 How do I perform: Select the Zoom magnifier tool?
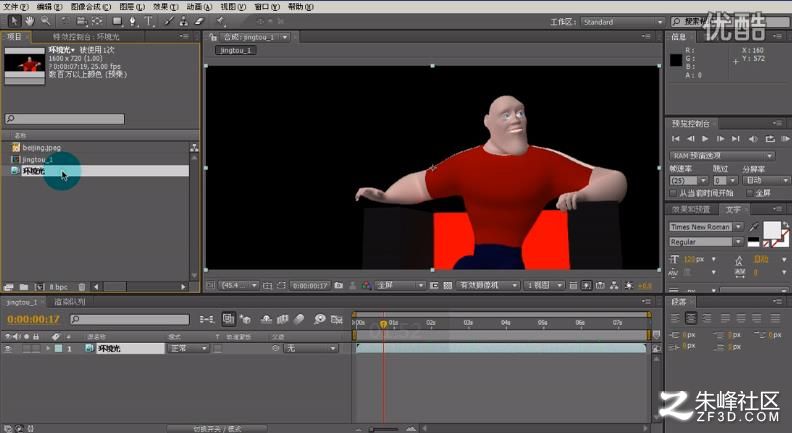[x=45, y=21]
